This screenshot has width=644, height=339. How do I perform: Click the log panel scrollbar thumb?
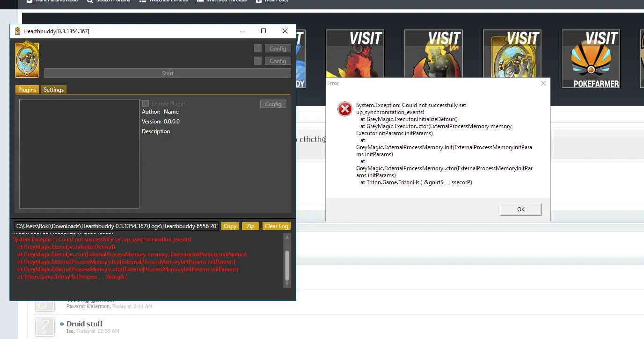point(287,265)
